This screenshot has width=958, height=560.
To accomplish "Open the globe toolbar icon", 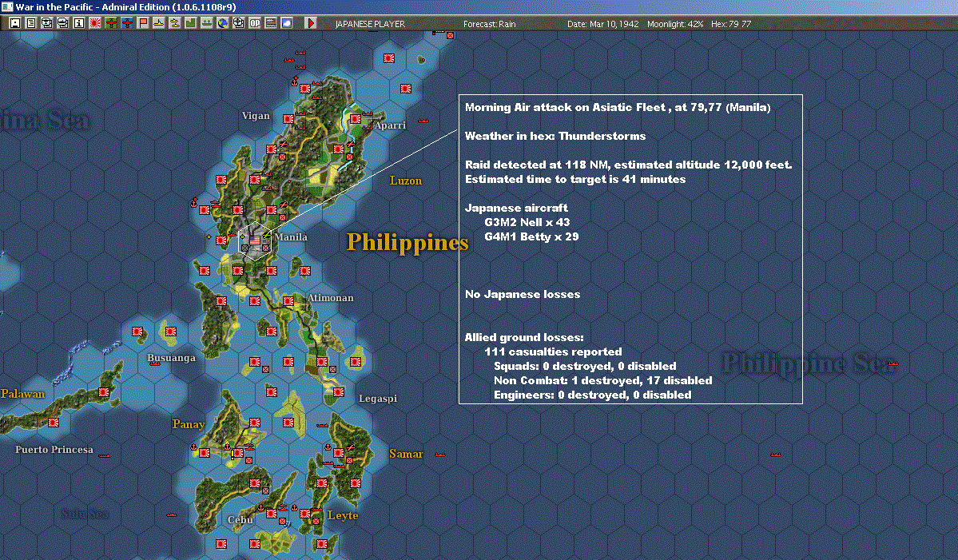I will tap(222, 23).
